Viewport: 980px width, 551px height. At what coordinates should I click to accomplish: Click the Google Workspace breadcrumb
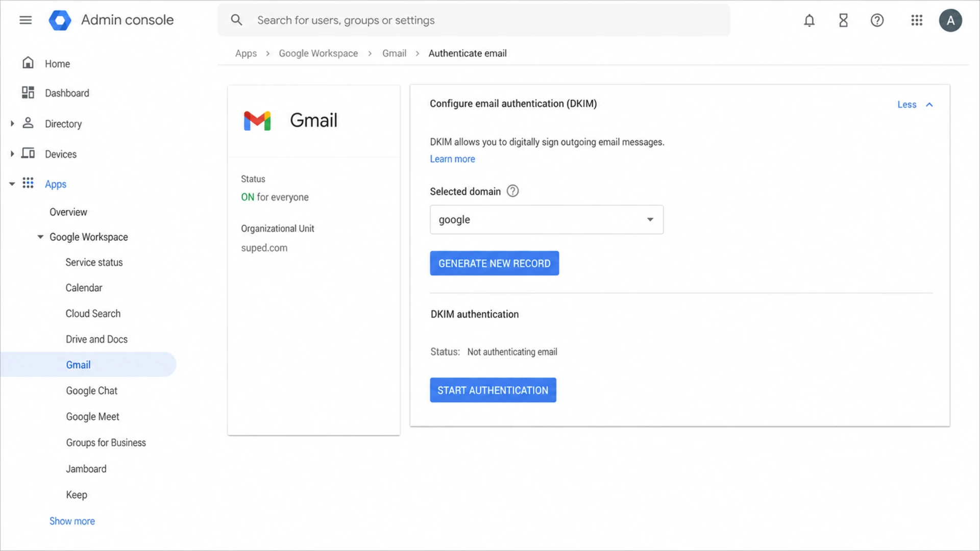tap(318, 53)
